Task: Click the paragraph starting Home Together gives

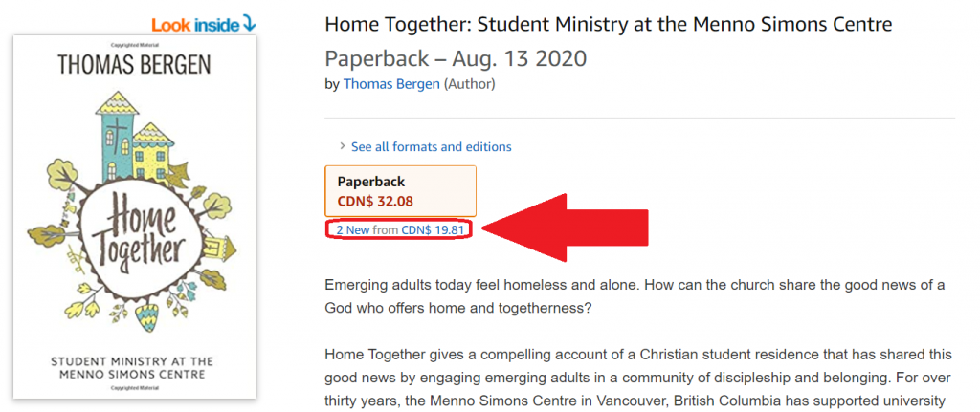Action: [x=638, y=378]
